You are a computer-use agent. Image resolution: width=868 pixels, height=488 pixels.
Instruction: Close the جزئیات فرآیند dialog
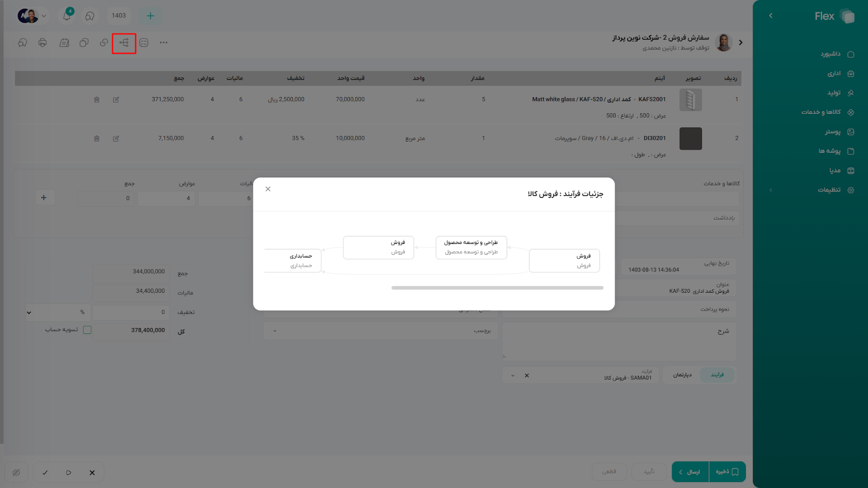tap(268, 189)
